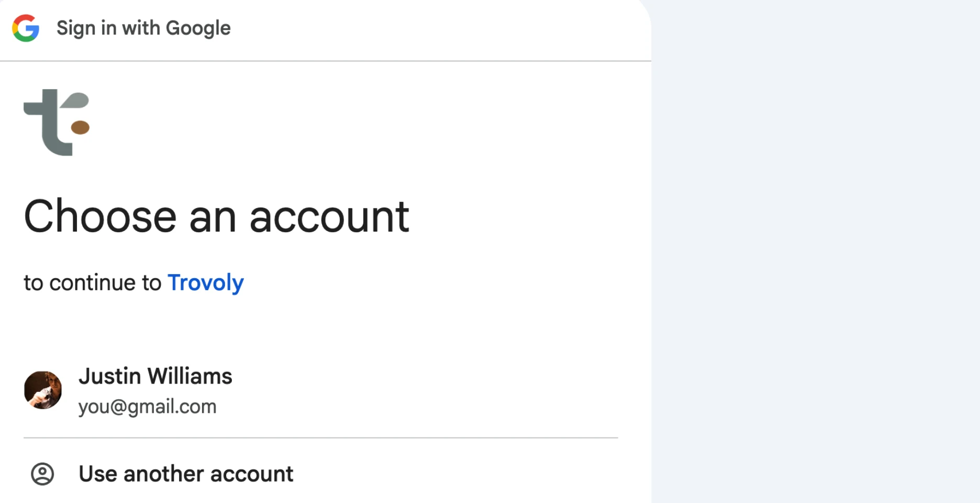The height and width of the screenshot is (503, 980).
Task: Click the Sign in with Google header text
Action: pyautogui.click(x=143, y=28)
